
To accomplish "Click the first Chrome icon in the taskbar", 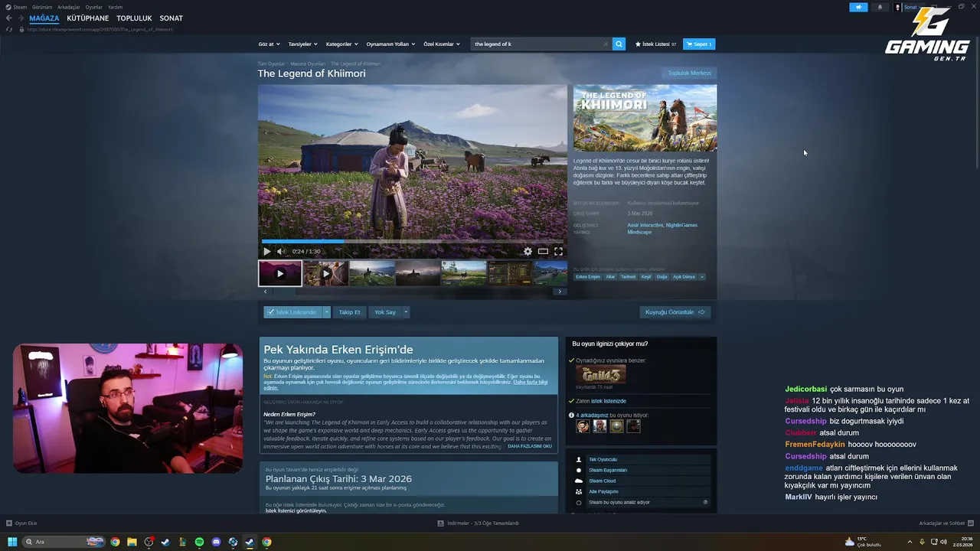I will click(115, 542).
